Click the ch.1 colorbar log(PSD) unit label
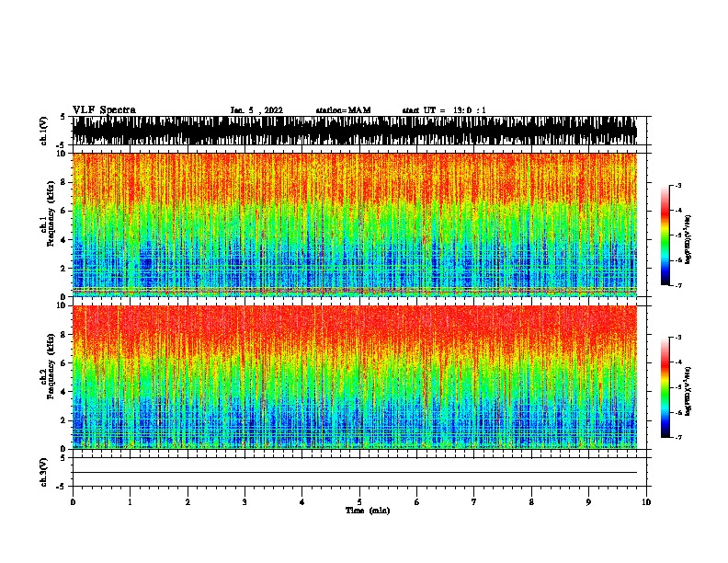 click(688, 239)
